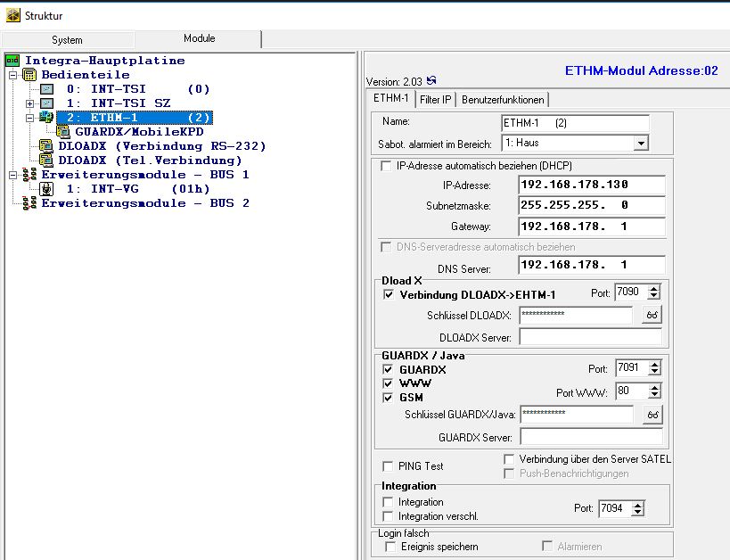
Task: Switch to the System tab
Action: [67, 40]
